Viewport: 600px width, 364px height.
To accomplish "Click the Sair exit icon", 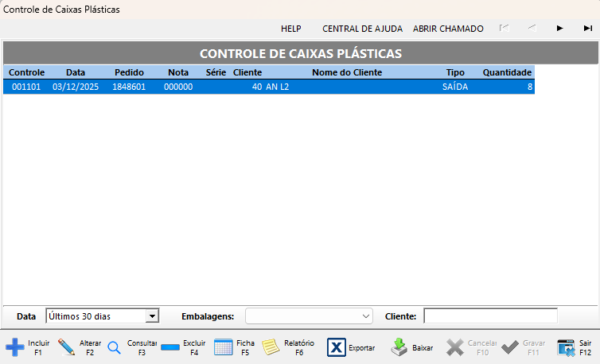I will (x=566, y=347).
